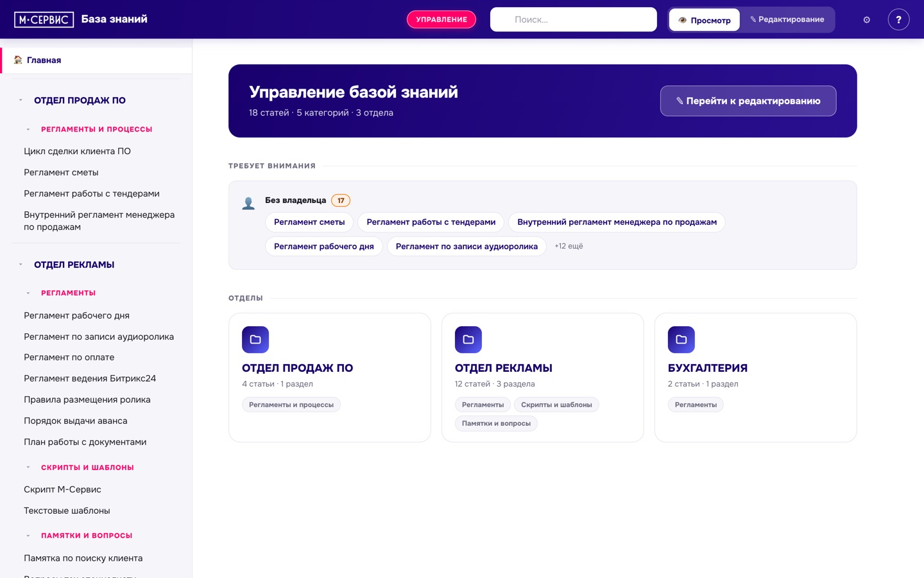Click the folder icon on ОТДЕЛ ПРОДАЖ ПО card

point(255,339)
